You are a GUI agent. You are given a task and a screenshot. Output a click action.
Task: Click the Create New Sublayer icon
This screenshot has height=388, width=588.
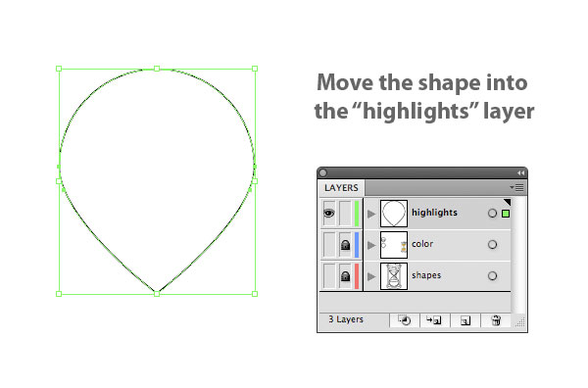coord(434,320)
